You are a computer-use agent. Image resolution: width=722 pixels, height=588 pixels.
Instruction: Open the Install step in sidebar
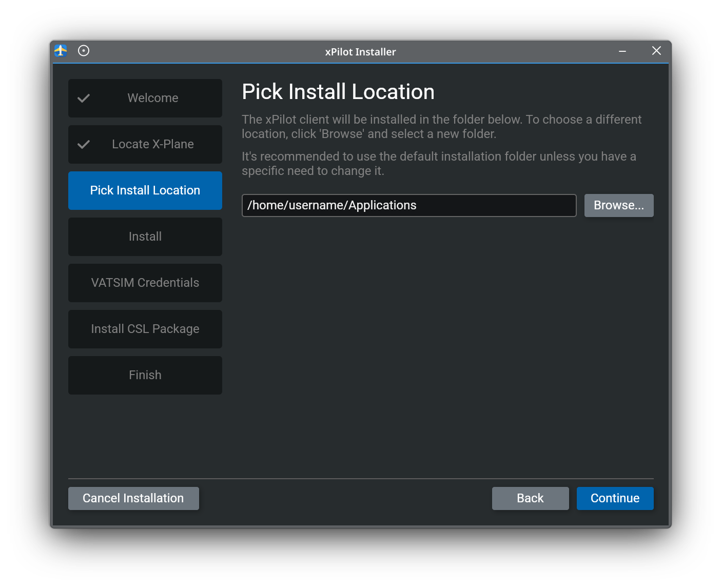tap(145, 237)
